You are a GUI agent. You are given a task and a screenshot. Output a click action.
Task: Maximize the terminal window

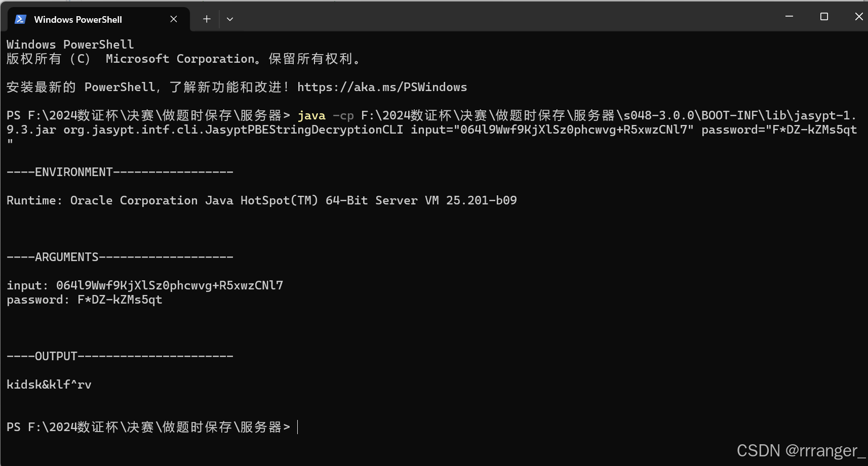tap(824, 16)
